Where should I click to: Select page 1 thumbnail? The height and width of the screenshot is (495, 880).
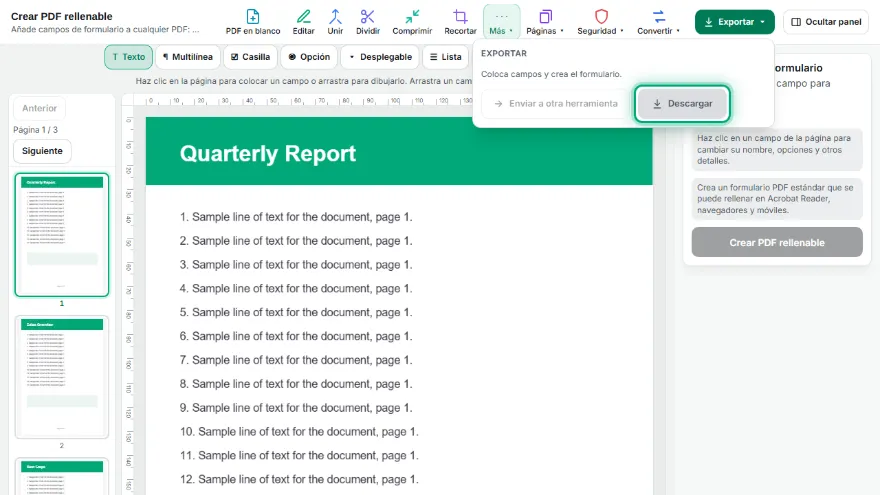pyautogui.click(x=62, y=235)
